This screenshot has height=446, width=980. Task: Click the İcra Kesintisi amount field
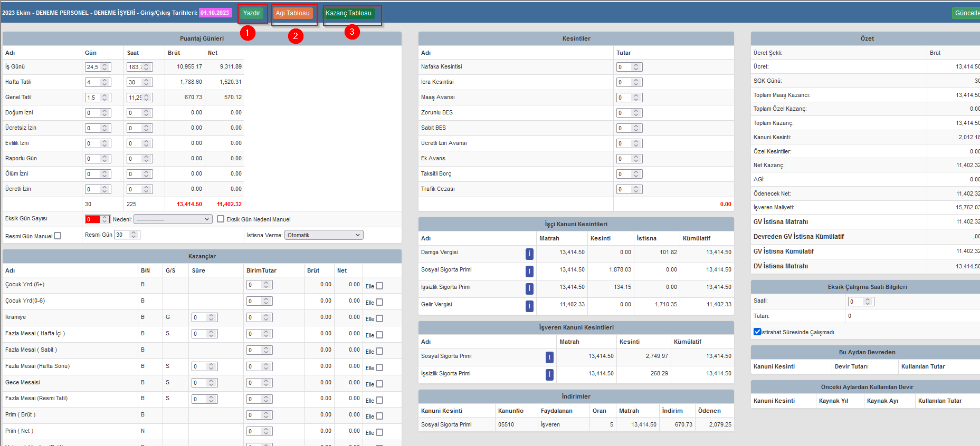pyautogui.click(x=630, y=82)
